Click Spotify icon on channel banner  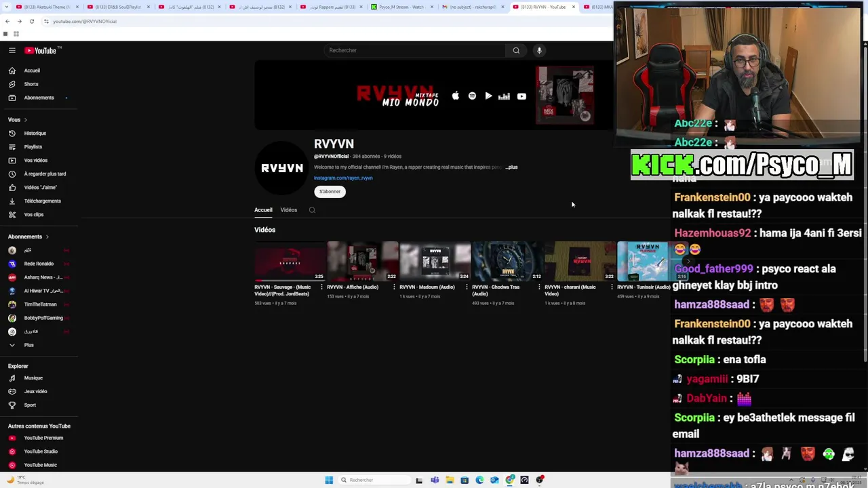pyautogui.click(x=472, y=96)
